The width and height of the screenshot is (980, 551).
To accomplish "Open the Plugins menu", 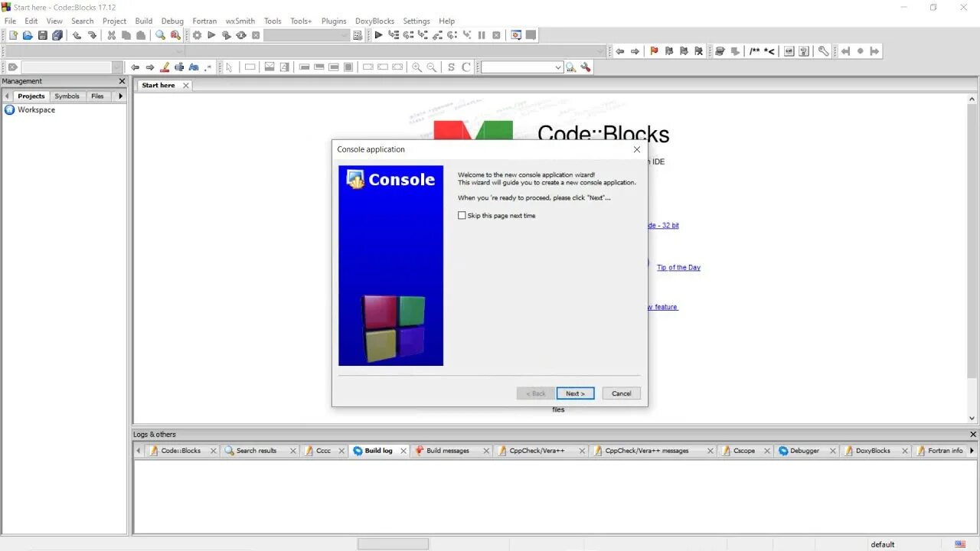I will (334, 21).
